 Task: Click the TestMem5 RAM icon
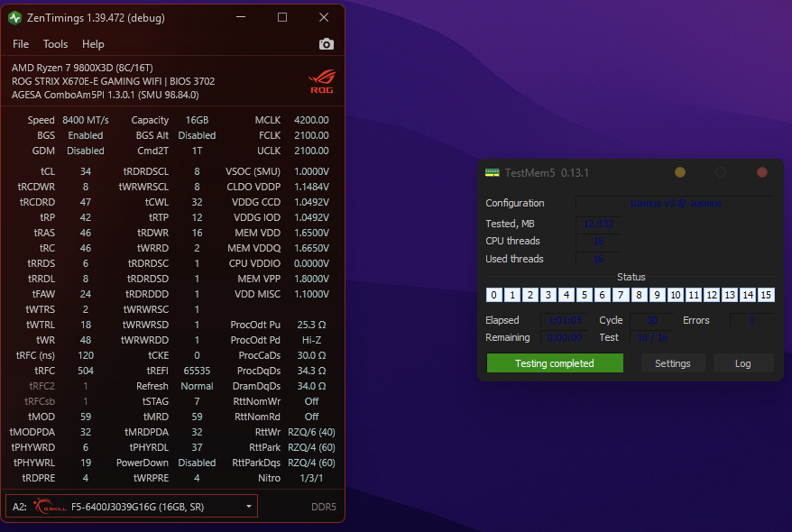pyautogui.click(x=492, y=172)
